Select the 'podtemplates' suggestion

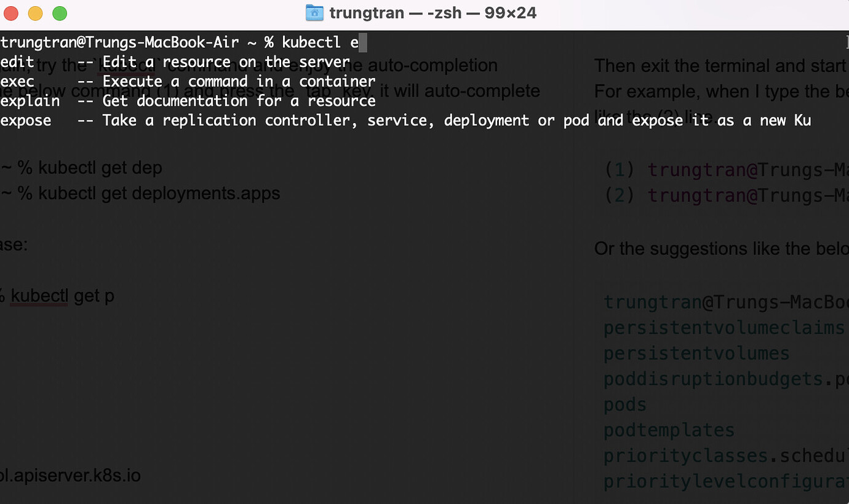click(668, 430)
